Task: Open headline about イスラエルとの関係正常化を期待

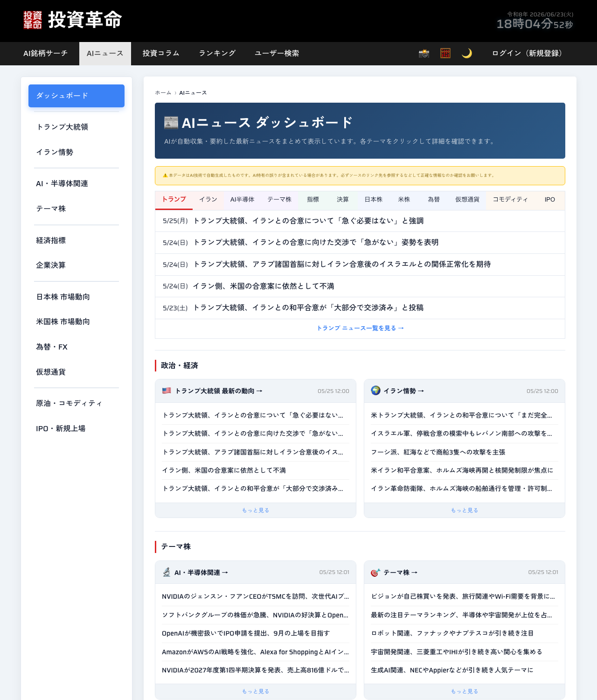Action: pyautogui.click(x=360, y=265)
